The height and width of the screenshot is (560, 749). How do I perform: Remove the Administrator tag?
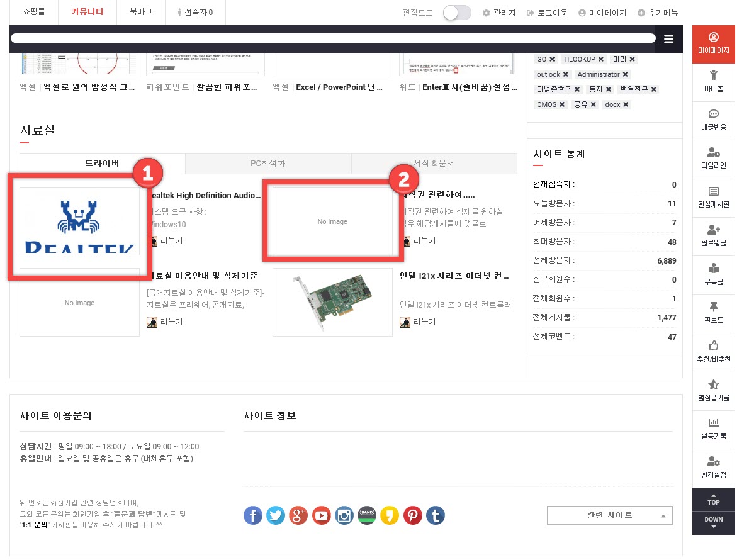coord(625,74)
